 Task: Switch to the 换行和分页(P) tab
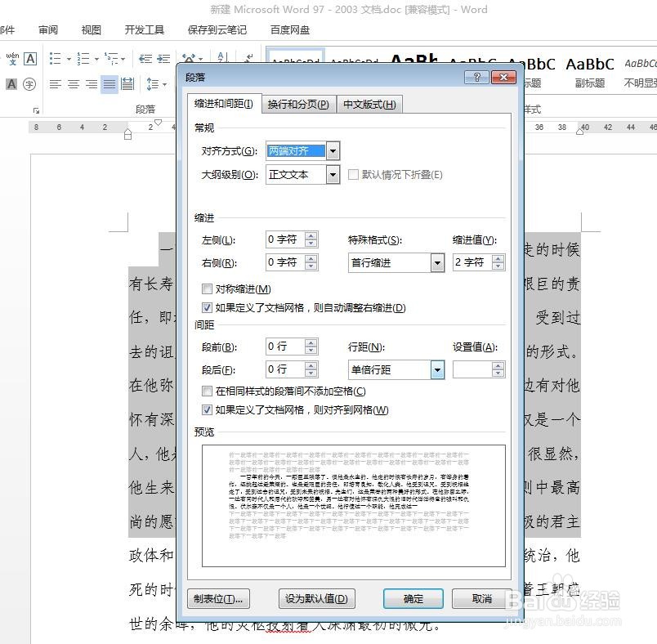[x=298, y=104]
